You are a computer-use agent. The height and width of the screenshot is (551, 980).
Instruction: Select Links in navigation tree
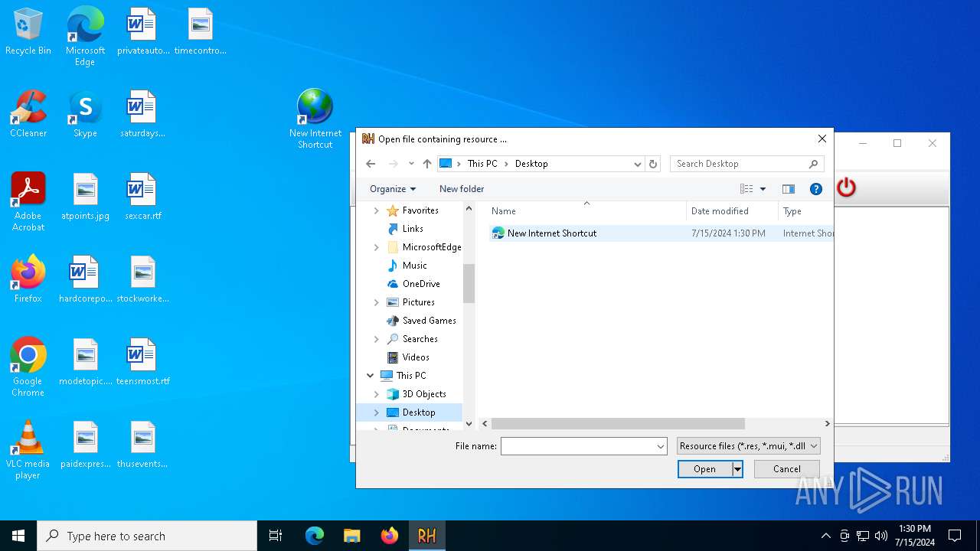tap(413, 229)
